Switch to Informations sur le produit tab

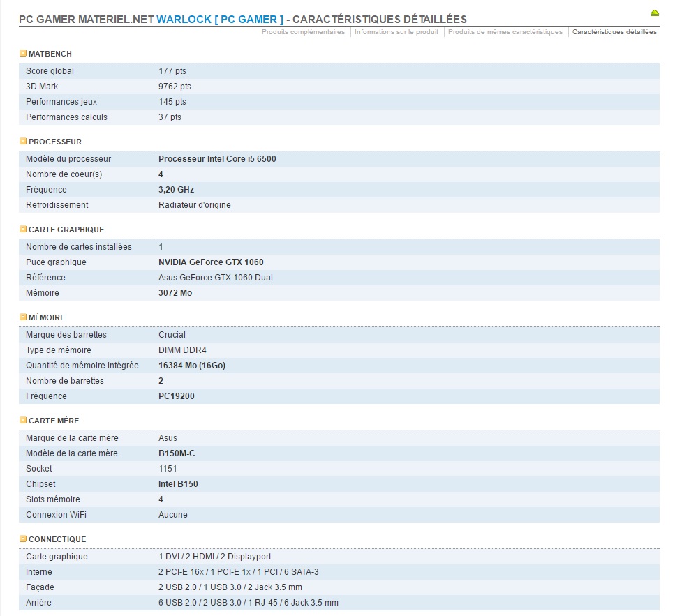pyautogui.click(x=396, y=32)
